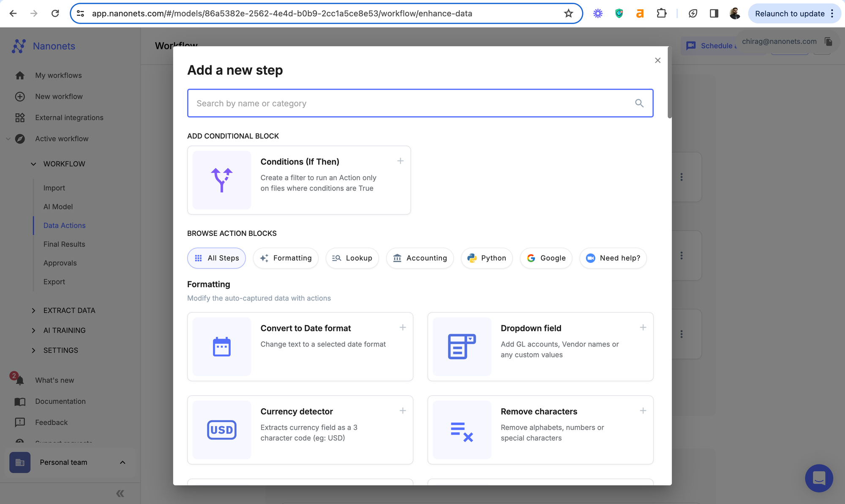Open the chat support bubble
845x504 pixels.
[818, 478]
